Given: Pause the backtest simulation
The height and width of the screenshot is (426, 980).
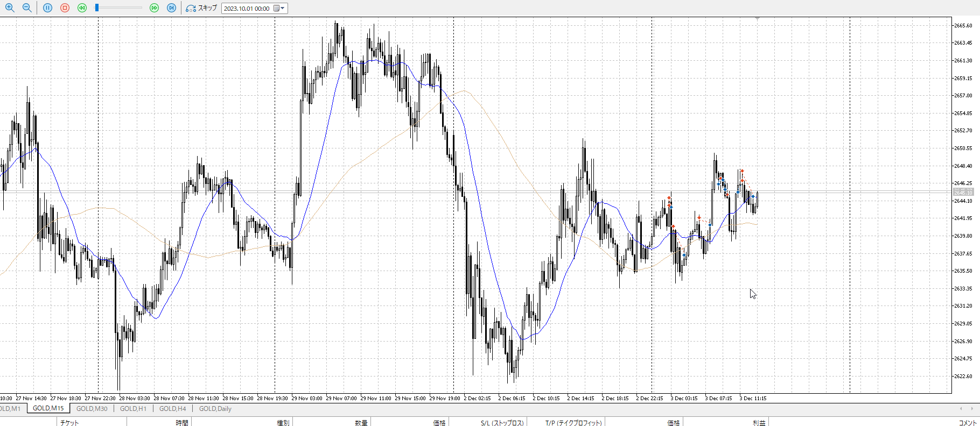Looking at the screenshot, I should [x=48, y=8].
